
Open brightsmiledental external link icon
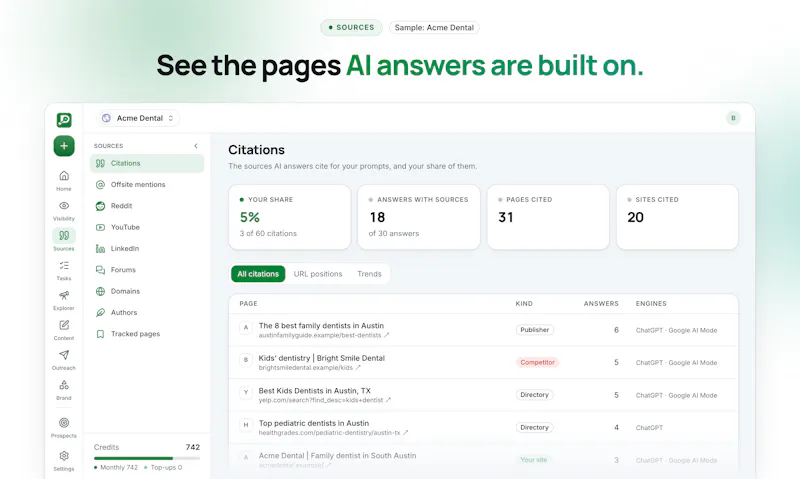[358, 368]
